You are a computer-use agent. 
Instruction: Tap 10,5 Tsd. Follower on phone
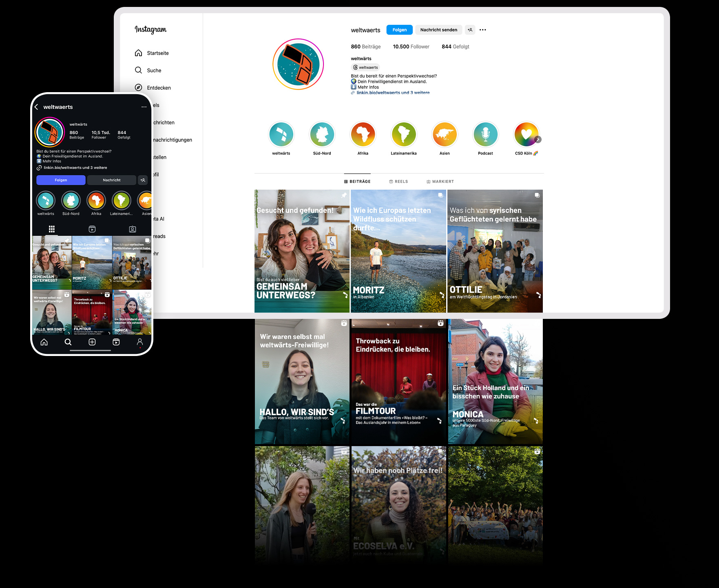click(x=101, y=135)
